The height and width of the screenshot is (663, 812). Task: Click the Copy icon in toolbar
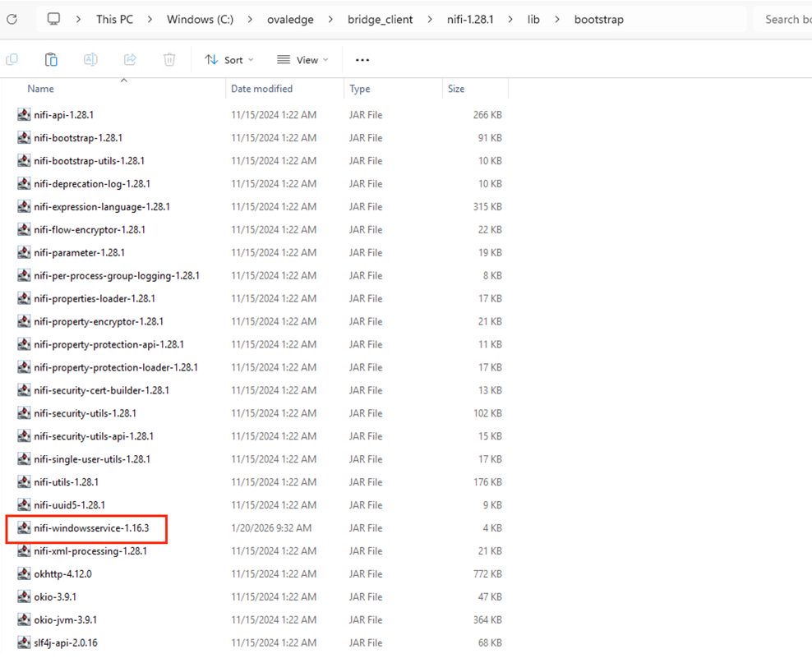[x=12, y=59]
